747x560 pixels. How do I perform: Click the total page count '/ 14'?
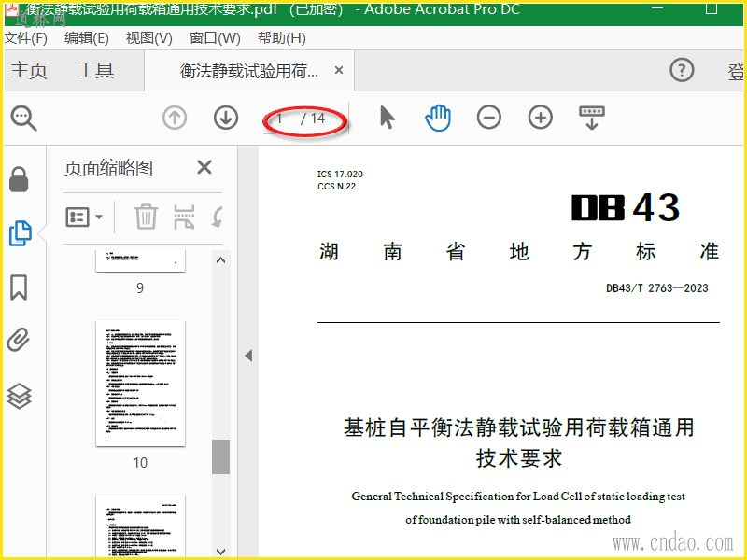pos(313,119)
